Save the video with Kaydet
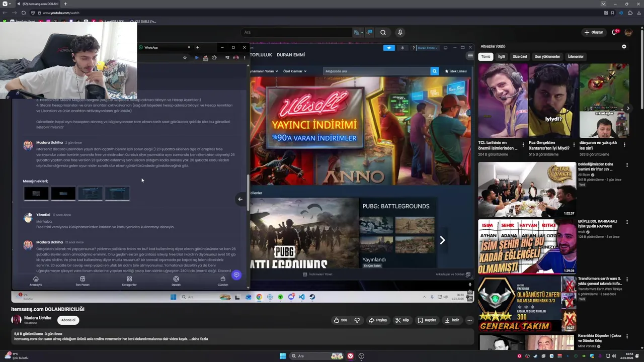 tap(427, 320)
